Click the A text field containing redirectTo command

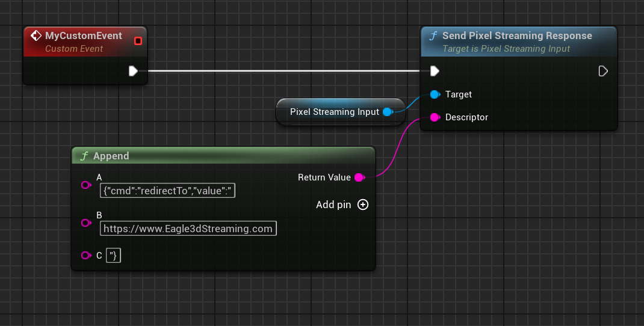click(x=167, y=191)
